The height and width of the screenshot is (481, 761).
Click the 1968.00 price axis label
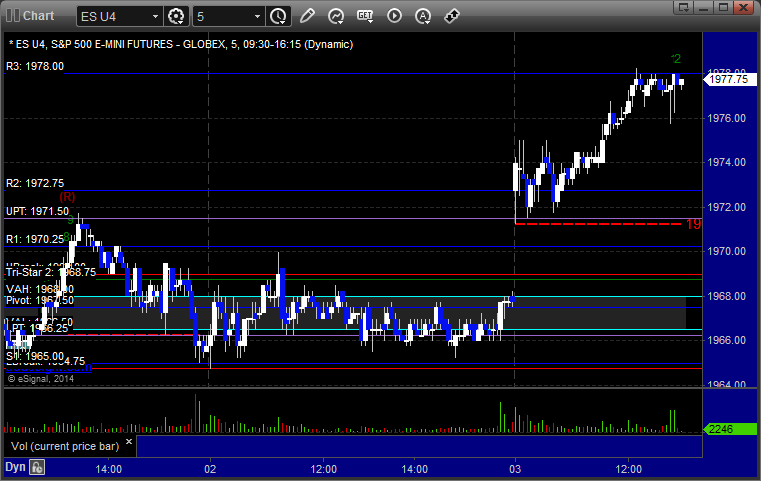click(727, 296)
